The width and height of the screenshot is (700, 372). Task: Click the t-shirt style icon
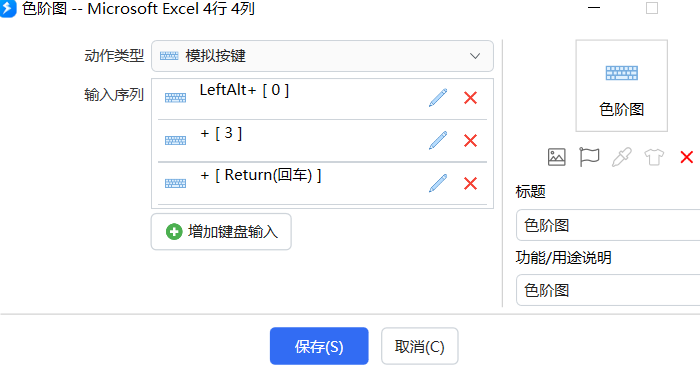point(654,157)
